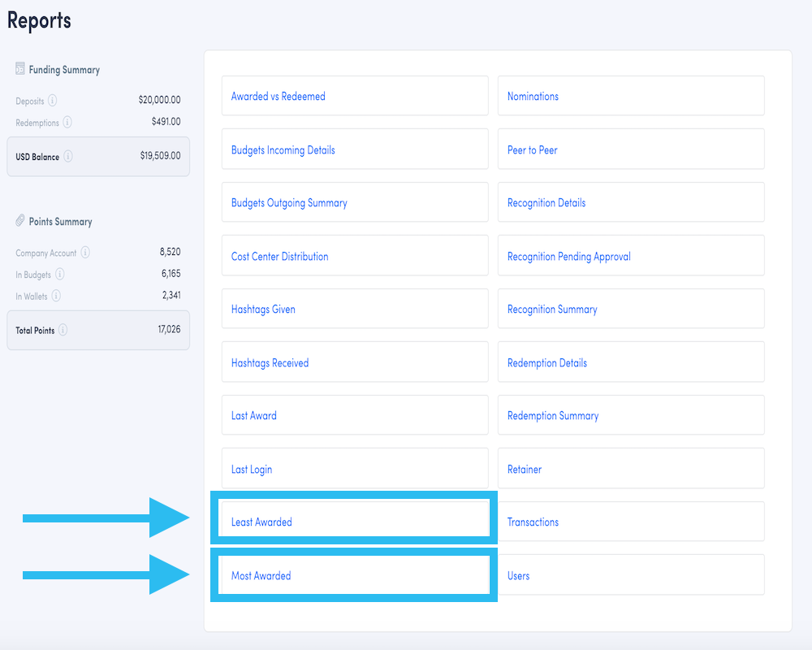The width and height of the screenshot is (812, 650).
Task: Click the info icon beside Deposits
Action: click(54, 101)
